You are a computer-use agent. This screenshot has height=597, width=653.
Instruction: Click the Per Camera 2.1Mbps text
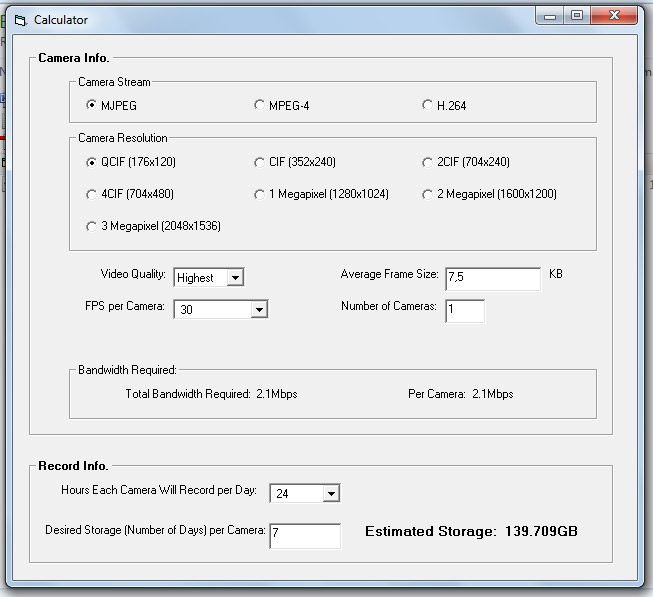point(461,394)
